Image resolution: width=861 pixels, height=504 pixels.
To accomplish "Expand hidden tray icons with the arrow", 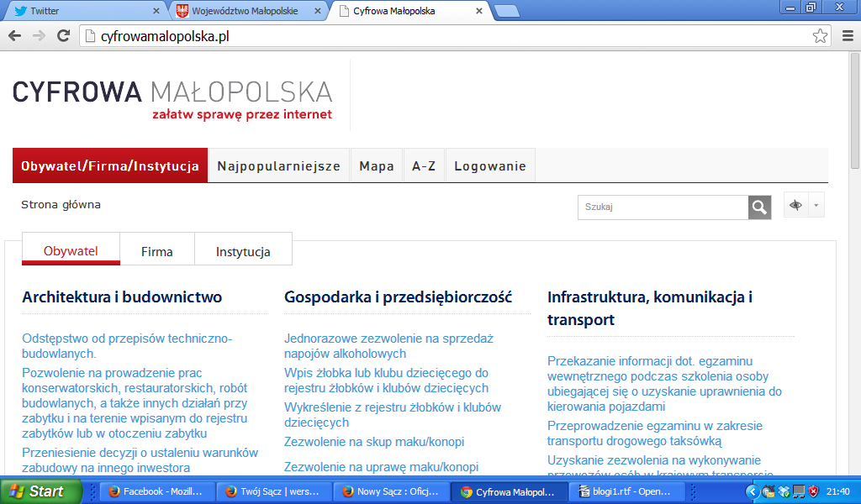I will [753, 491].
